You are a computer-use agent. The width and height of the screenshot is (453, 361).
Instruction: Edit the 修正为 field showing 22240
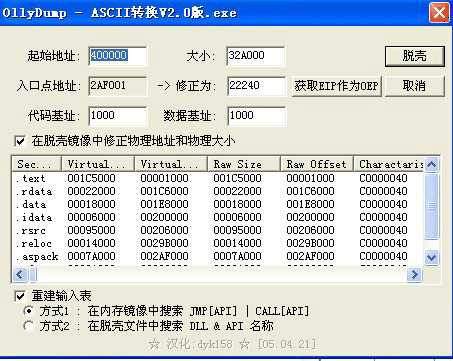256,86
